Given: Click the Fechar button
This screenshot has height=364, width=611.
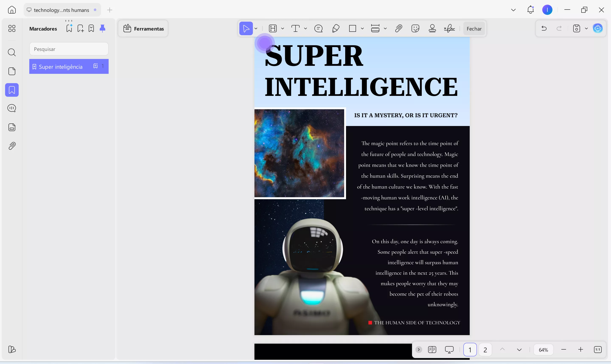Looking at the screenshot, I should 474,29.
